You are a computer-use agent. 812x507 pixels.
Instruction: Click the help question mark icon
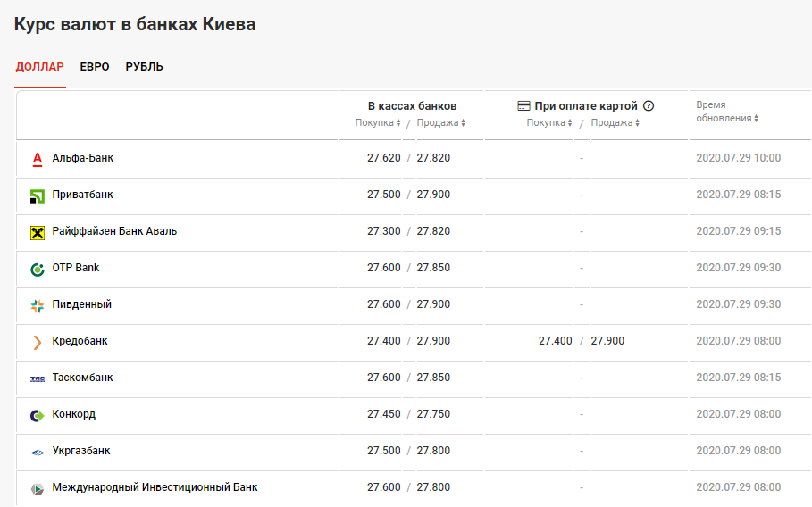pyautogui.click(x=649, y=106)
